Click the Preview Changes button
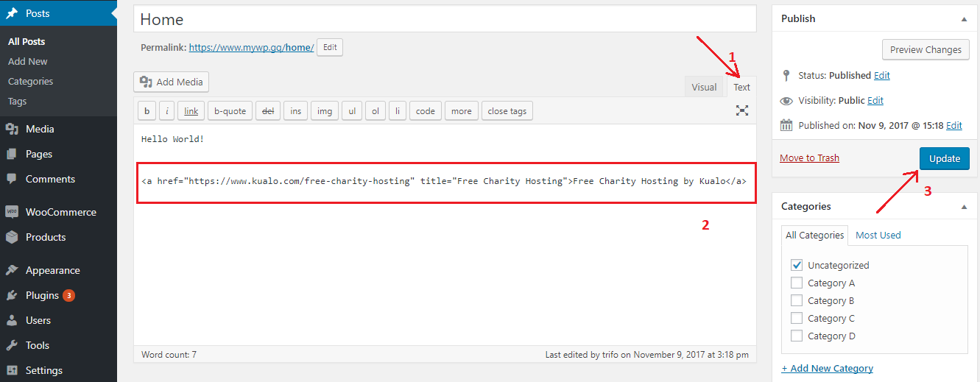The height and width of the screenshot is (382, 980). 926,49
